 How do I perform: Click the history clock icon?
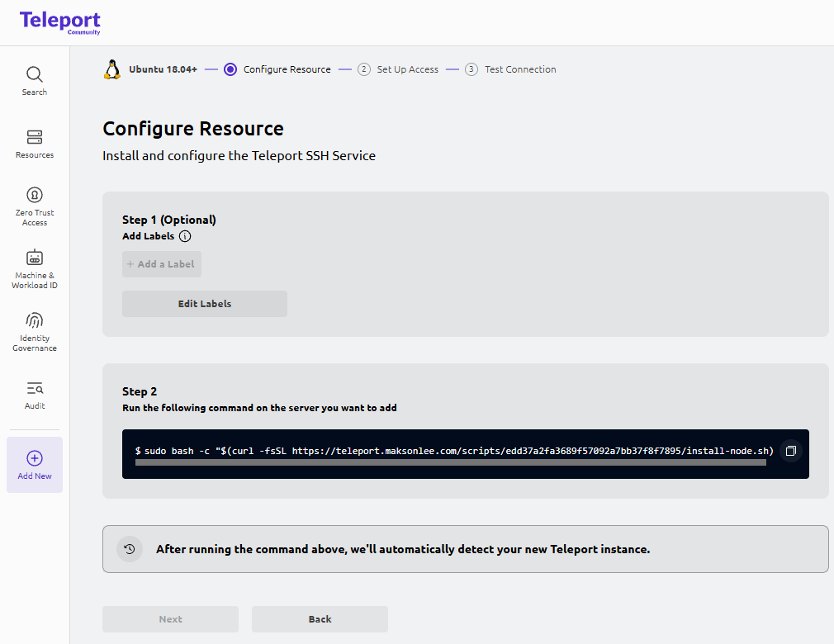pos(130,549)
